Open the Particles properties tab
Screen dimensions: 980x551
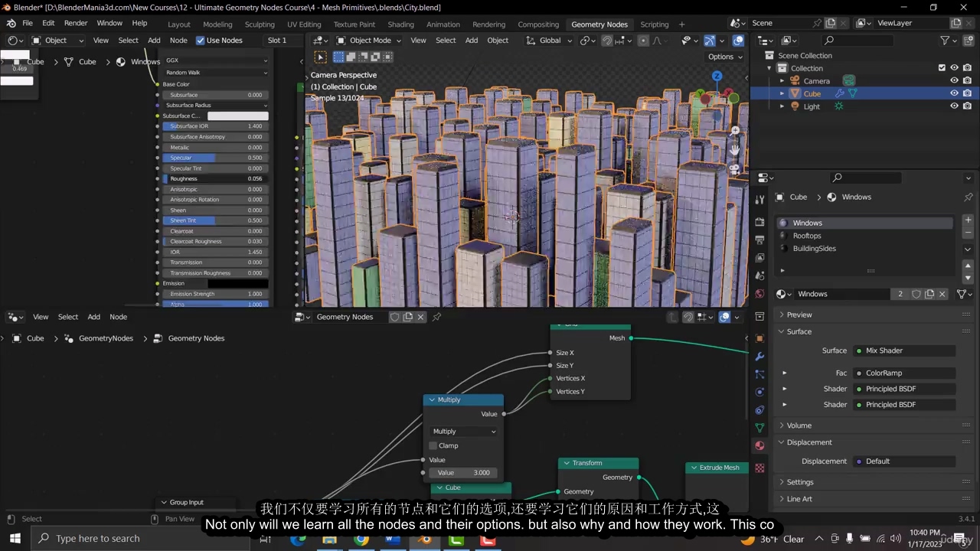tap(759, 374)
